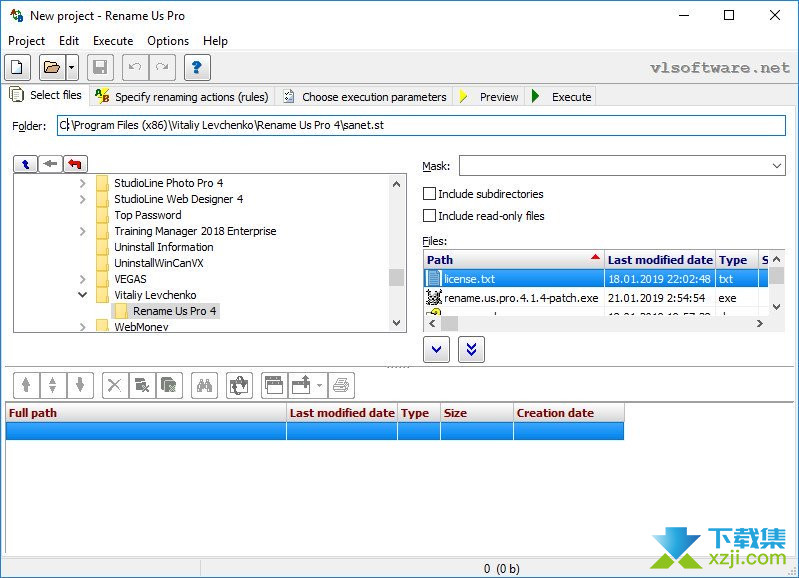The height and width of the screenshot is (578, 799).
Task: Click the Folder path input field
Action: click(x=421, y=125)
